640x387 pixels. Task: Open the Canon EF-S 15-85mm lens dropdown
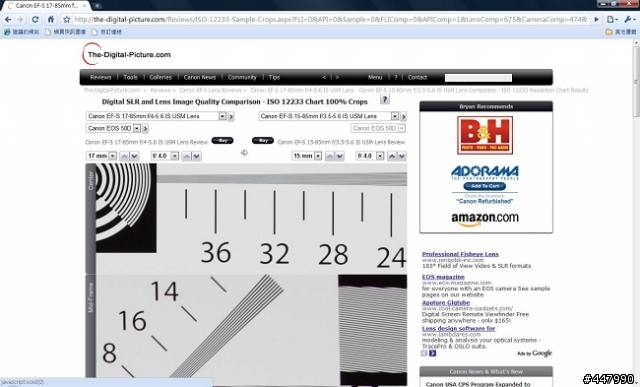point(329,116)
